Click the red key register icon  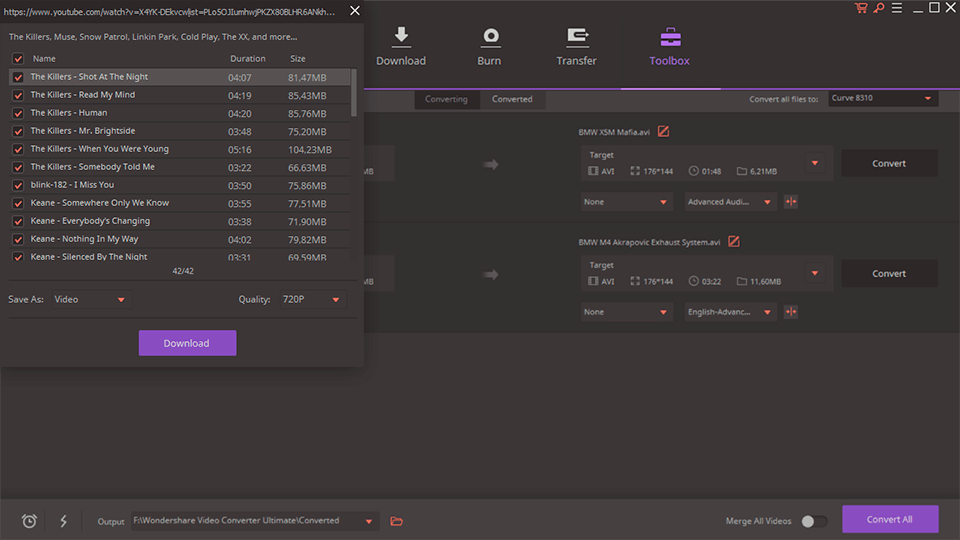tap(879, 8)
